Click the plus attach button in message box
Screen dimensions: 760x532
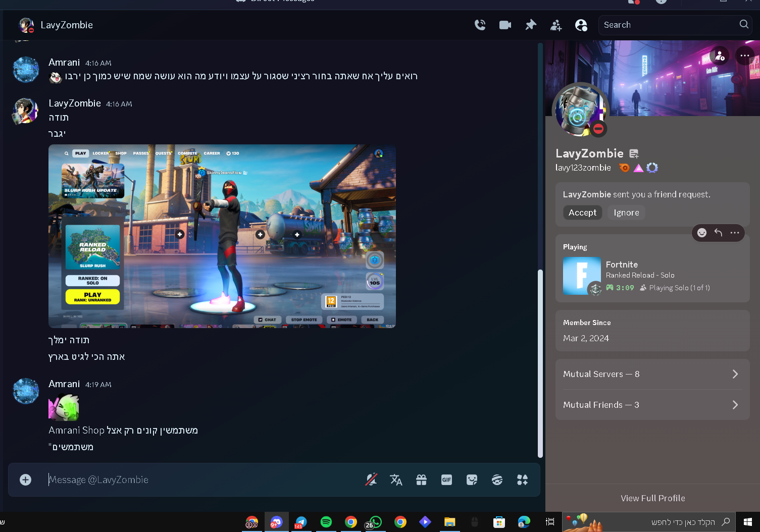[25, 480]
